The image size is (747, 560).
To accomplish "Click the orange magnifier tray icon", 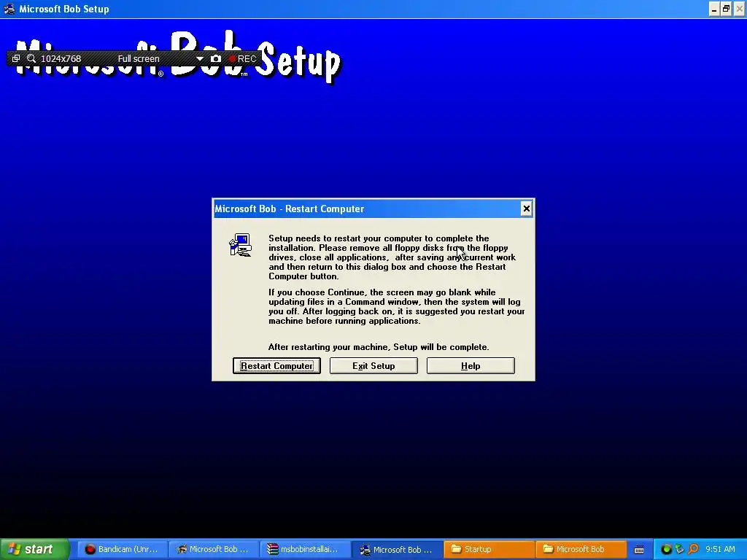I will (693, 549).
